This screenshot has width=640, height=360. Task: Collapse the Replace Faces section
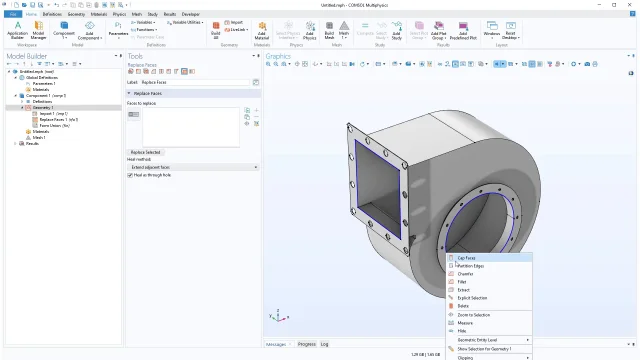129,93
